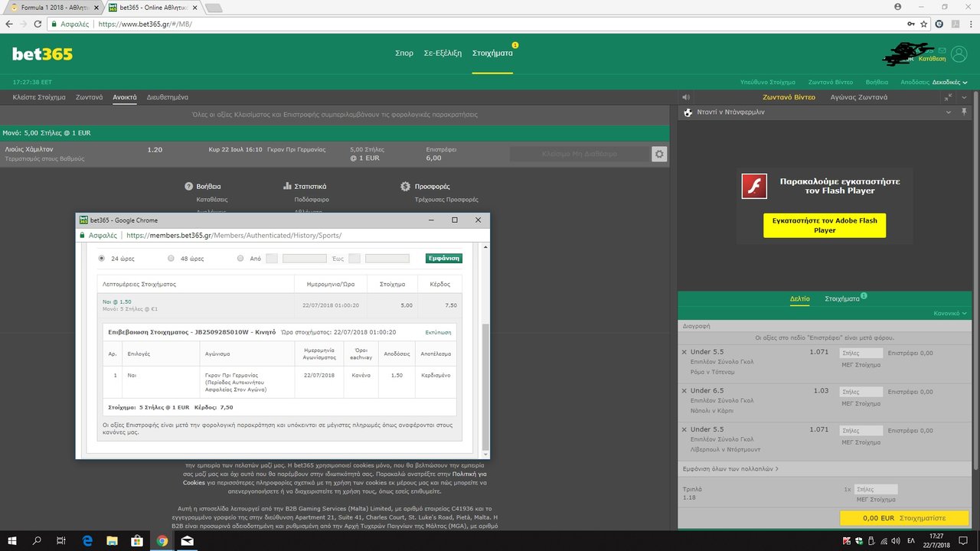Click the Τρέχουσες Προσφορές link

click(446, 199)
